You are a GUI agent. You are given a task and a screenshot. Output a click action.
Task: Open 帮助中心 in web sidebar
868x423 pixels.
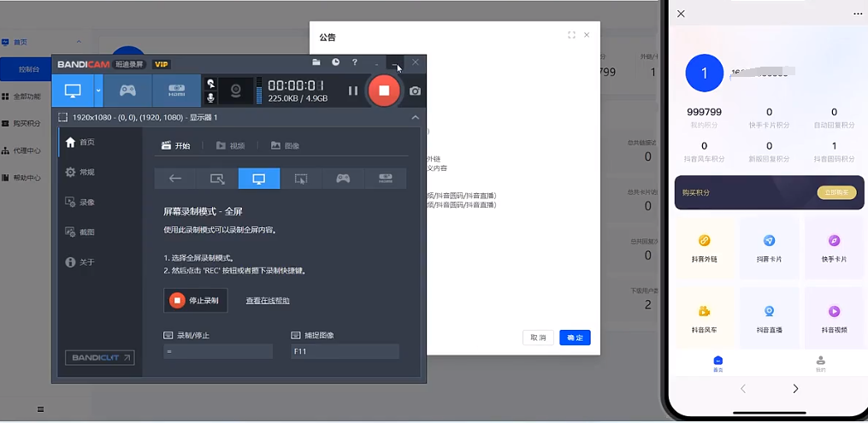point(27,178)
